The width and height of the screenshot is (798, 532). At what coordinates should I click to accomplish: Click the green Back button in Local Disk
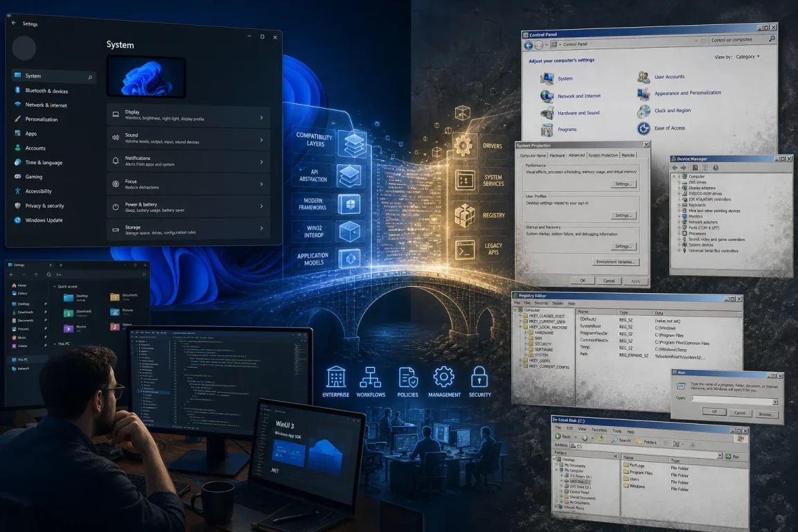[x=563, y=437]
